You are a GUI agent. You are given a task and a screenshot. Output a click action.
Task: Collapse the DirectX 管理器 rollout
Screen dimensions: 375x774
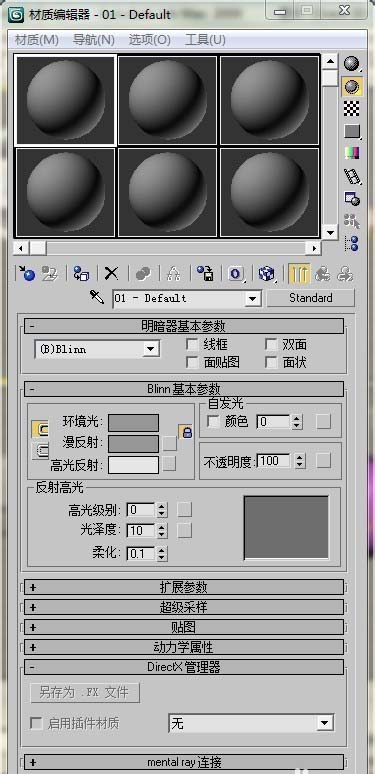pyautogui.click(x=184, y=667)
